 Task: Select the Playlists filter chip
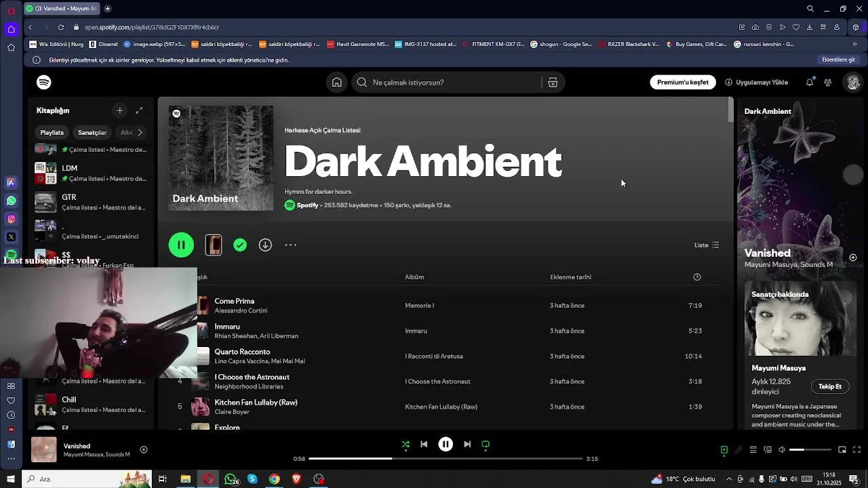52,132
